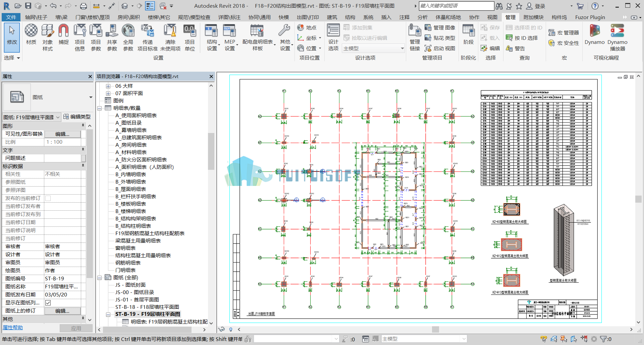Screen dimensions: 644x345
Task: Click the keyword search input field
Action: [x=456, y=6]
